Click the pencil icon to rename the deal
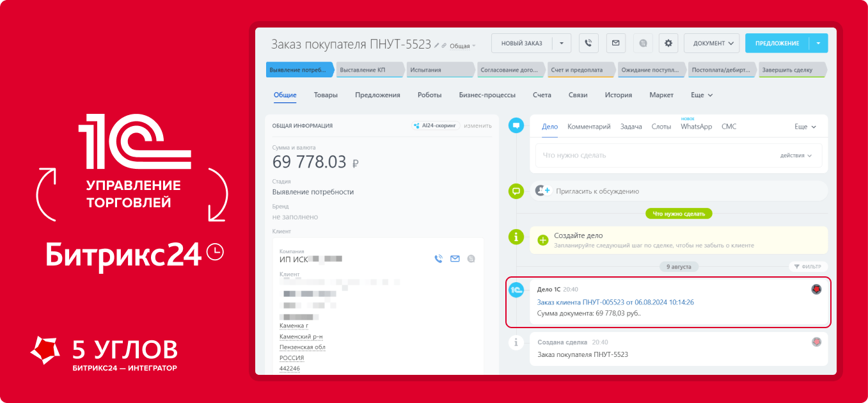Image resolution: width=868 pixels, height=403 pixels. pyautogui.click(x=437, y=45)
